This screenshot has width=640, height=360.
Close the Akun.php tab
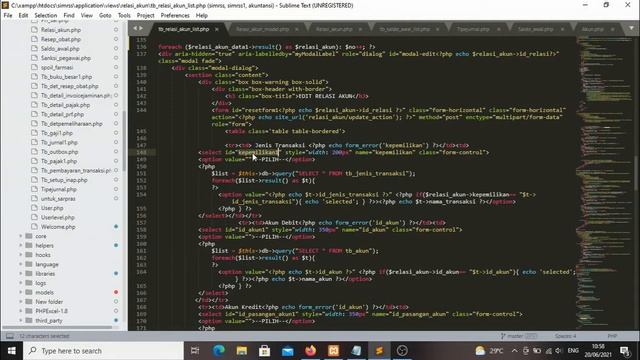click(612, 29)
